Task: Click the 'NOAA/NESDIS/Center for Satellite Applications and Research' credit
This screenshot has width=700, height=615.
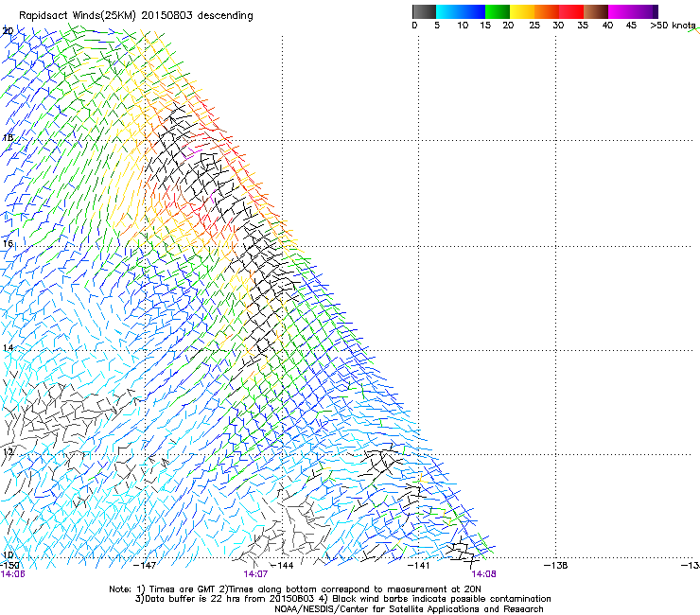Action: tap(409, 609)
